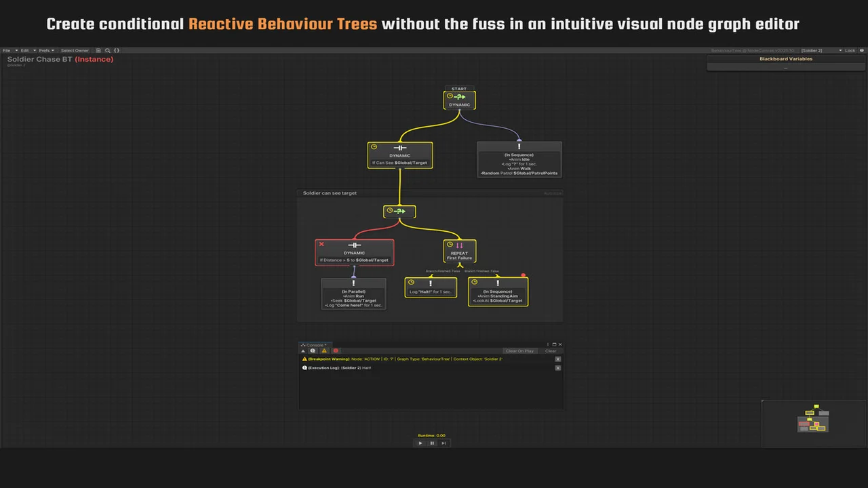Toggle the Lock option in top bar
This screenshot has width=868, height=488.
pos(849,50)
